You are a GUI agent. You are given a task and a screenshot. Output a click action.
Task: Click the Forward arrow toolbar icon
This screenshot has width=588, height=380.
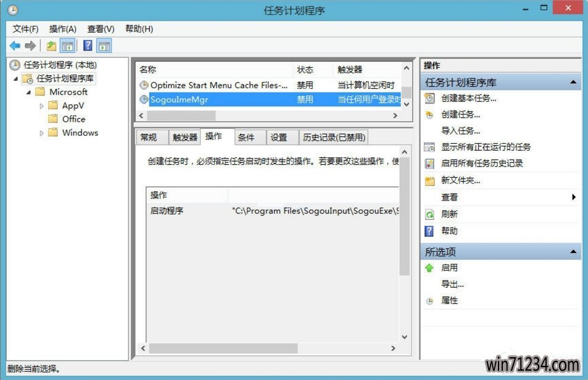[x=30, y=46]
